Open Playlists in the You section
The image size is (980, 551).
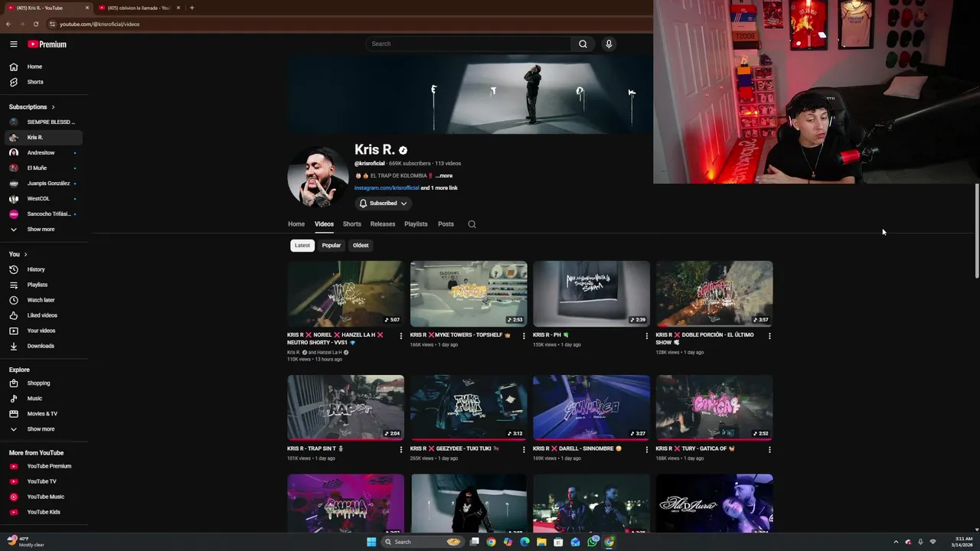pos(43,285)
